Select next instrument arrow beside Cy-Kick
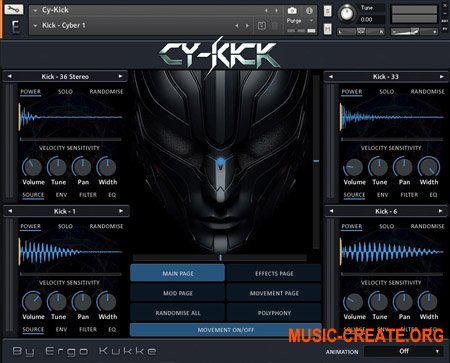 tap(276, 11)
